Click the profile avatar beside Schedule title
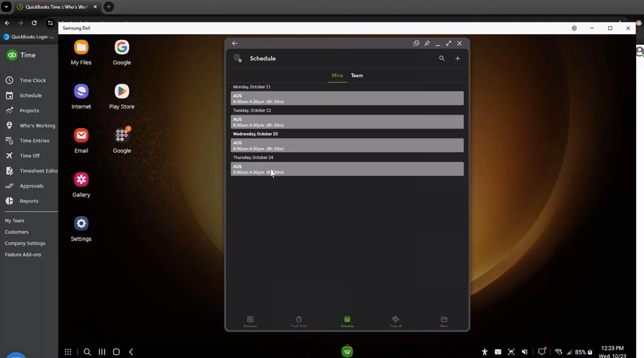 [x=238, y=58]
